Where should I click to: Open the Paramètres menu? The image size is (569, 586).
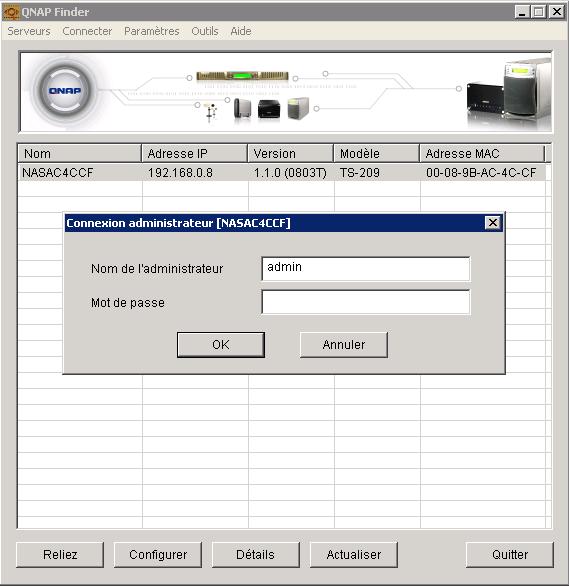point(152,31)
